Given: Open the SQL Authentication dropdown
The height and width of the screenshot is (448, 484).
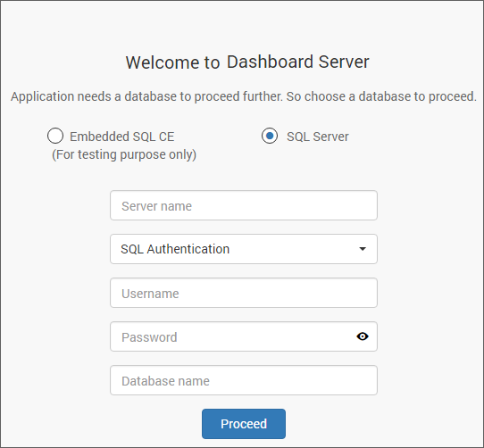Looking at the screenshot, I should point(244,249).
